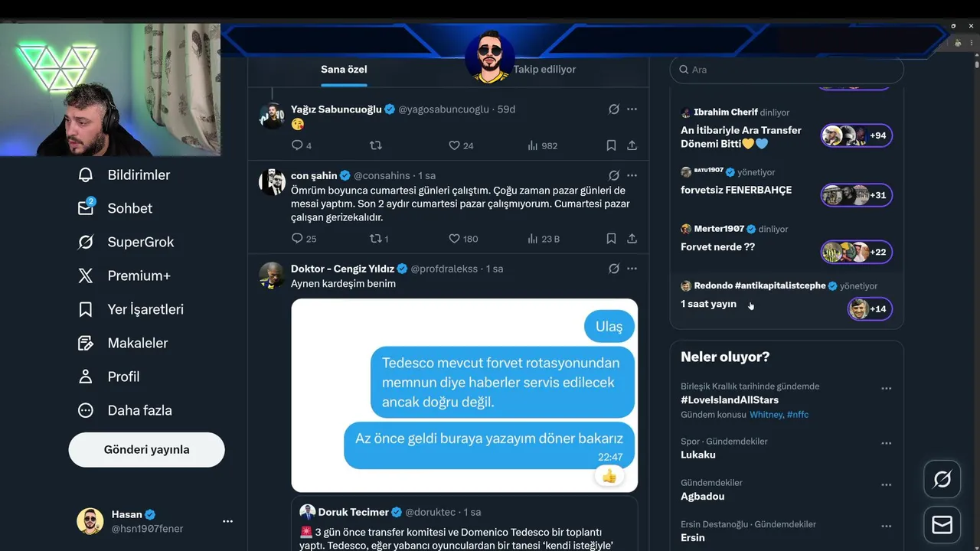Click the Gönderi yayınla button

point(146,450)
